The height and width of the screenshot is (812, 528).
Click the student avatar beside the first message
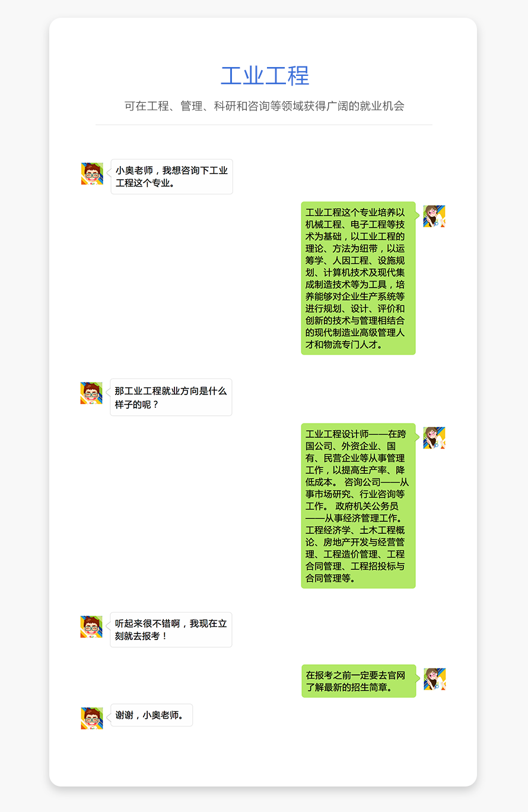(92, 174)
